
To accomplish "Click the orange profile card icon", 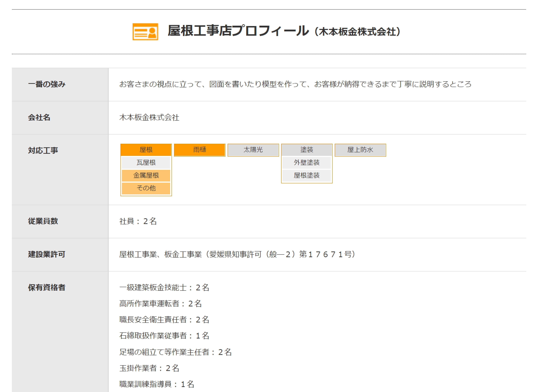I will pos(145,32).
